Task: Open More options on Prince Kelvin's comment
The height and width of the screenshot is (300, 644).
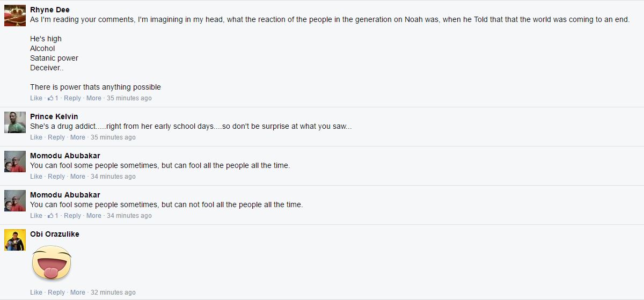Action: (x=78, y=137)
